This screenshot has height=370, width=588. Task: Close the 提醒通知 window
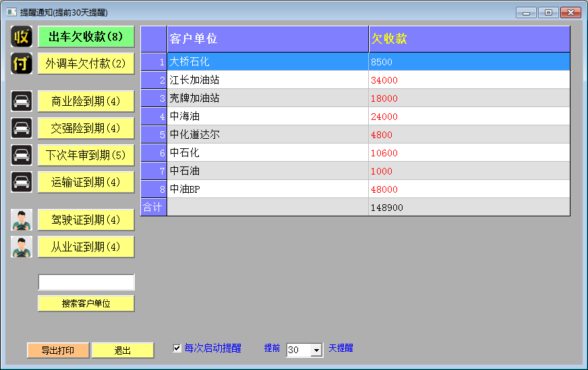point(570,13)
